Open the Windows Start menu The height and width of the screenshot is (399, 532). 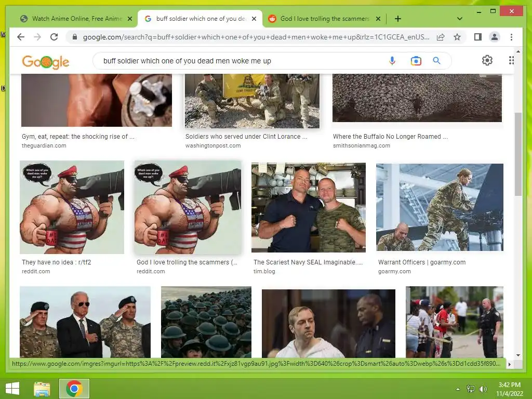pos(12,389)
